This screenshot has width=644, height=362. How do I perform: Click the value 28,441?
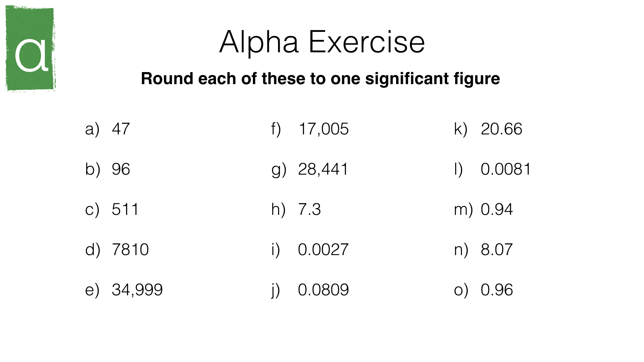323,169
